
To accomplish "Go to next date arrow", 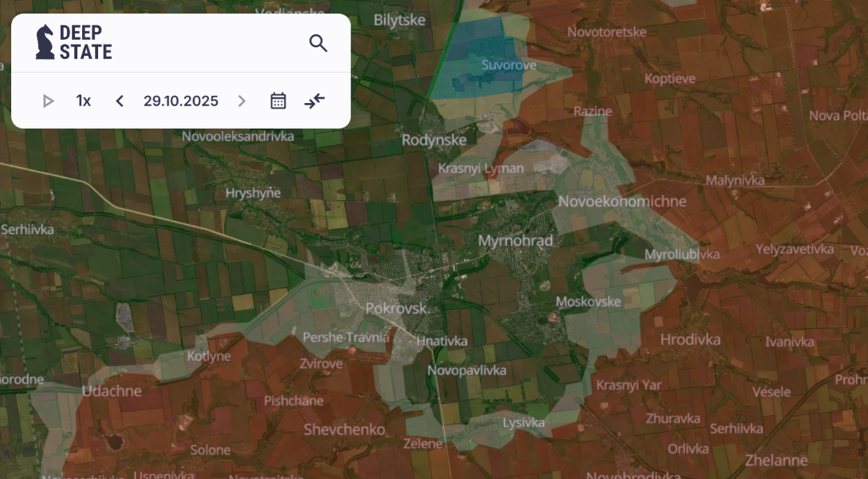I will point(242,101).
